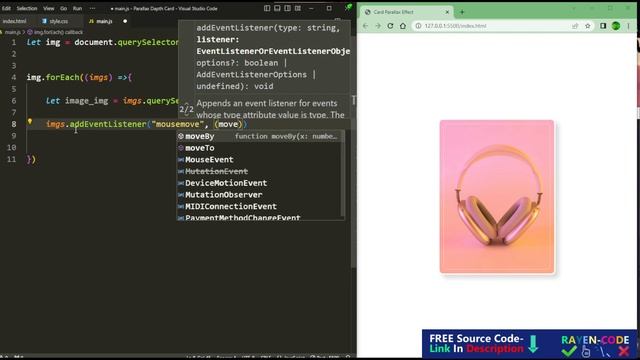
Task: Open the Run menu
Action: [77, 8]
